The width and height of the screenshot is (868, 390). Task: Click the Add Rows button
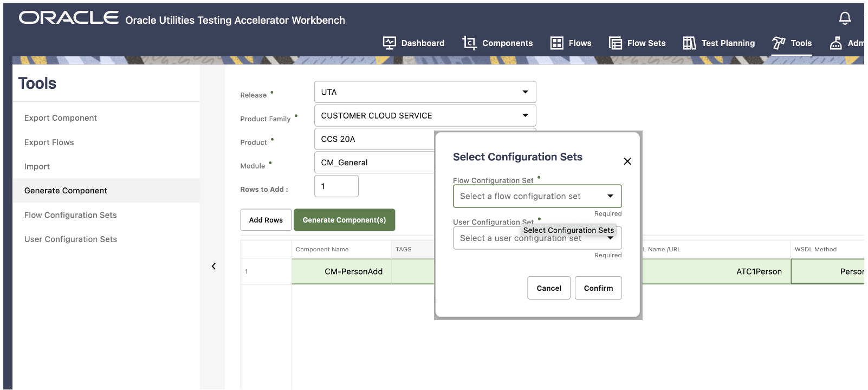[x=265, y=220]
